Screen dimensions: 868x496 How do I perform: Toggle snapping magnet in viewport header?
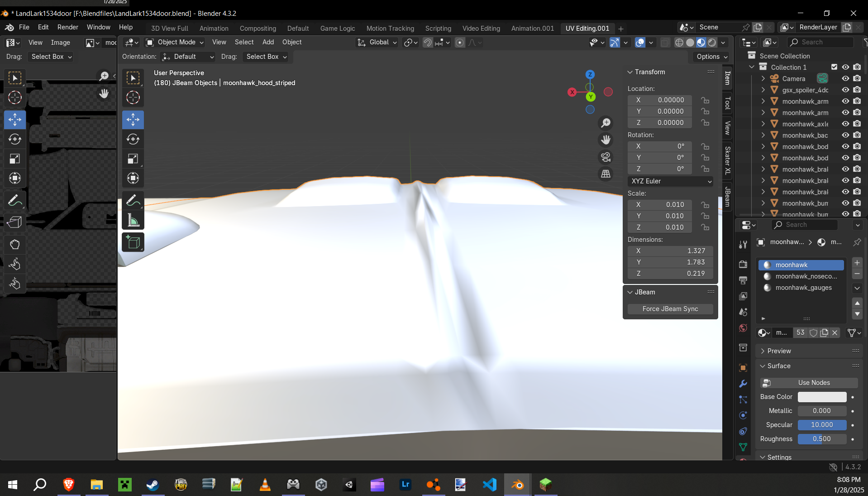[x=428, y=43]
